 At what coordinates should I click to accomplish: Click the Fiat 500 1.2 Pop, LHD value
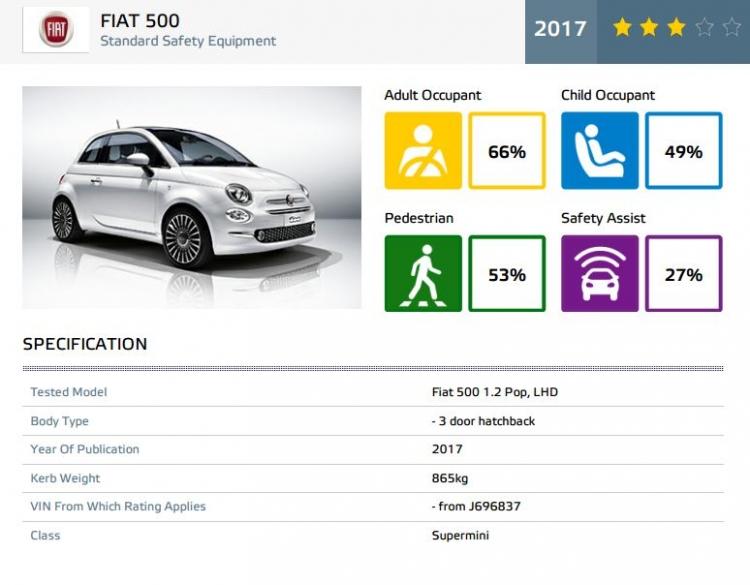tap(495, 392)
